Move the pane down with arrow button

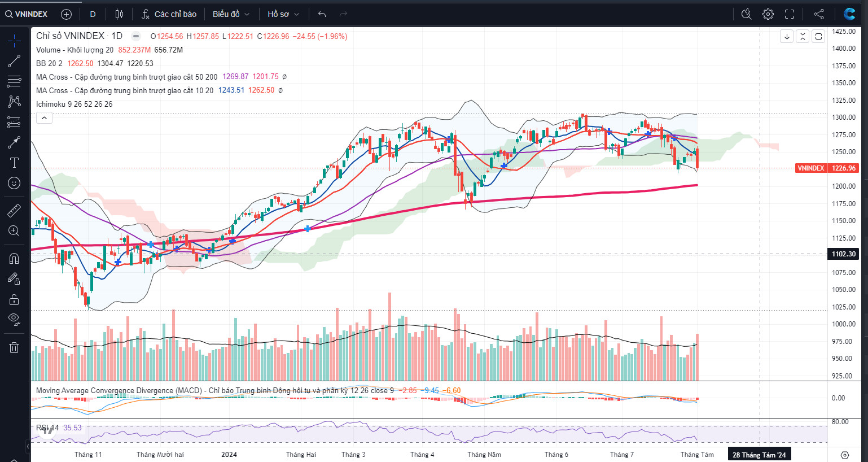point(787,36)
